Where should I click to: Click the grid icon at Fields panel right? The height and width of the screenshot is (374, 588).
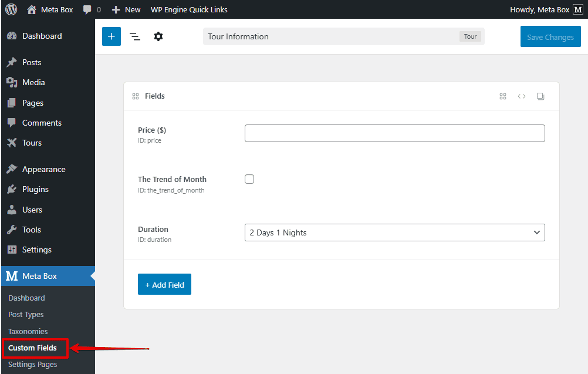click(503, 96)
